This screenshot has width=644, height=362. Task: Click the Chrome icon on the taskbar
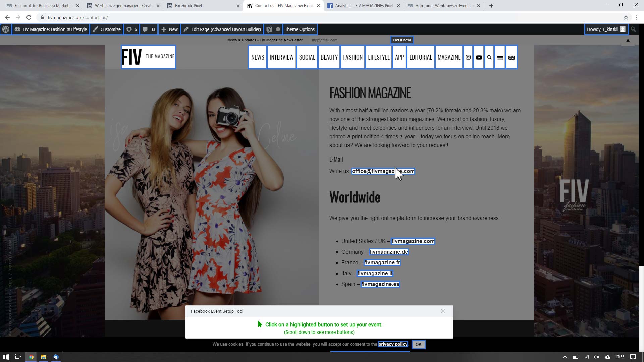[x=31, y=357]
